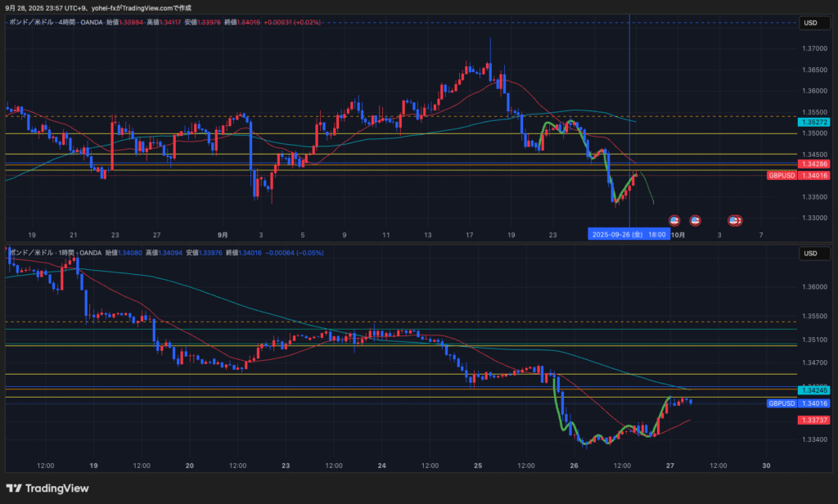Click the leftmost US flag economic event icon

(674, 220)
